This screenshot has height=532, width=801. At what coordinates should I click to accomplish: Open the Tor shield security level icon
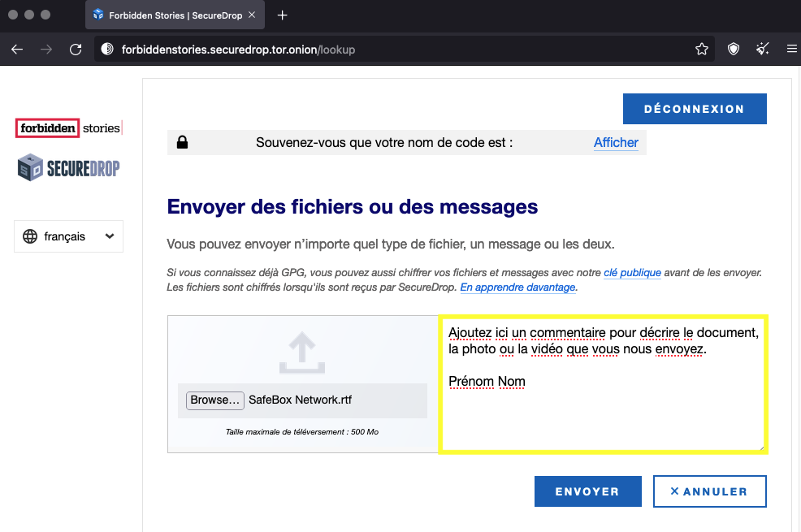point(734,50)
